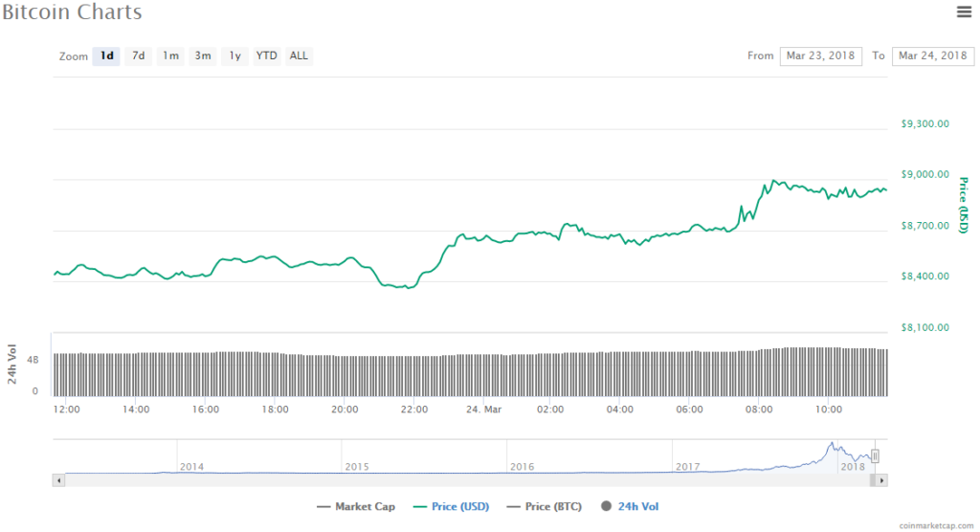Select 1y zoom range
The image size is (980, 532).
pos(234,56)
